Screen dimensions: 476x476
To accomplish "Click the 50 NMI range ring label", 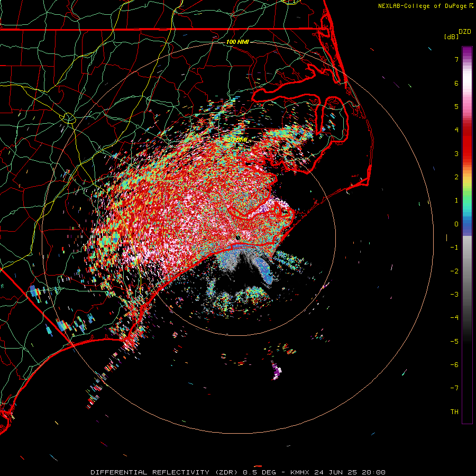I will click(237, 140).
